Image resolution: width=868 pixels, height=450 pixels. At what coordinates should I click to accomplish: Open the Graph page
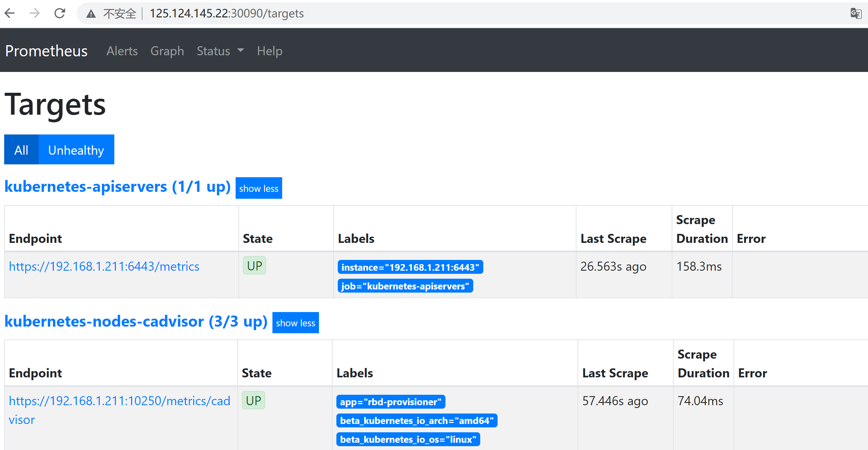click(x=167, y=51)
